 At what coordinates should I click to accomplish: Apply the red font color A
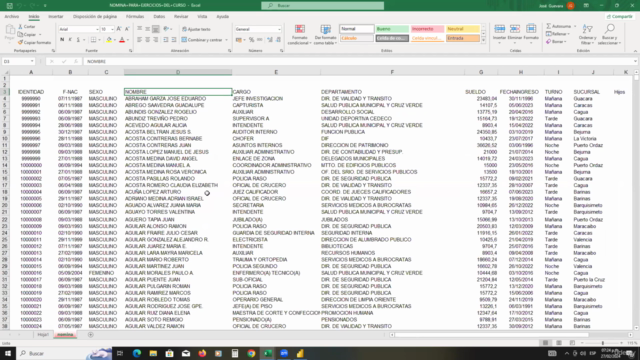click(122, 40)
